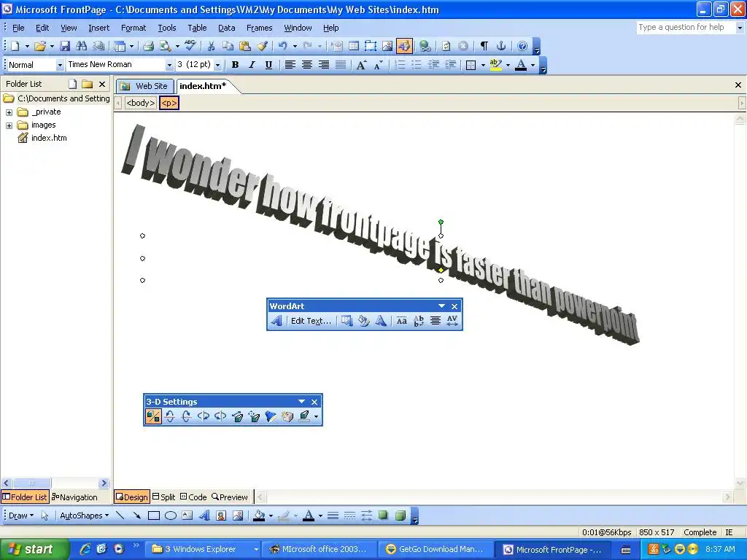
Task: Open Format WordArt paint bucket icon
Action: pos(363,321)
